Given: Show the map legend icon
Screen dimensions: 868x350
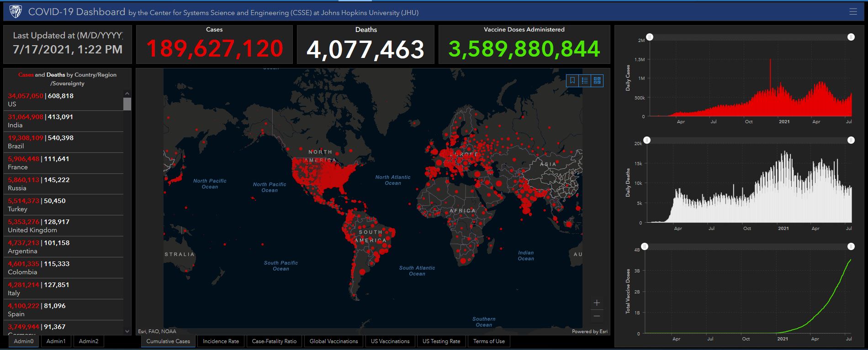Looking at the screenshot, I should tap(585, 81).
